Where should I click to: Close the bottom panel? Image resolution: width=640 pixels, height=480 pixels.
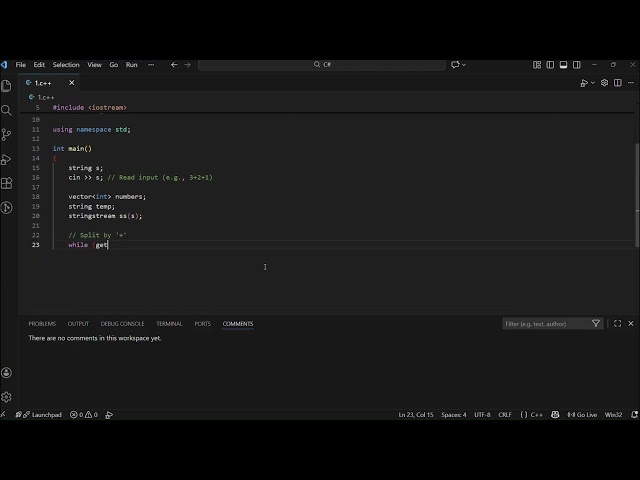coord(631,324)
